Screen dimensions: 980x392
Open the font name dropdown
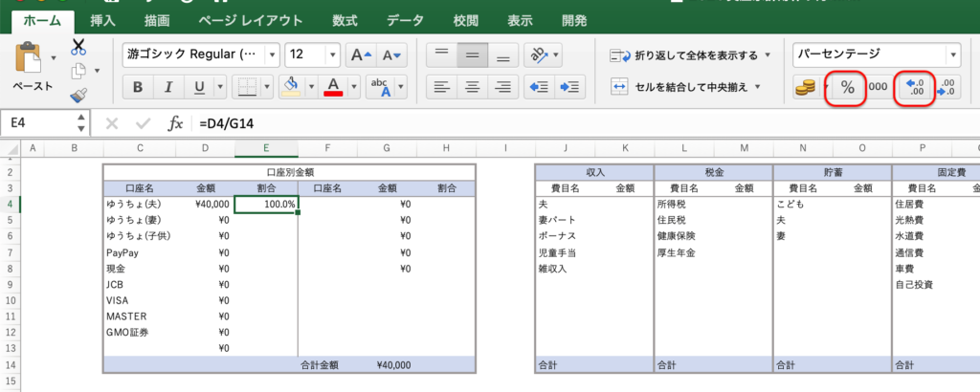[272, 54]
